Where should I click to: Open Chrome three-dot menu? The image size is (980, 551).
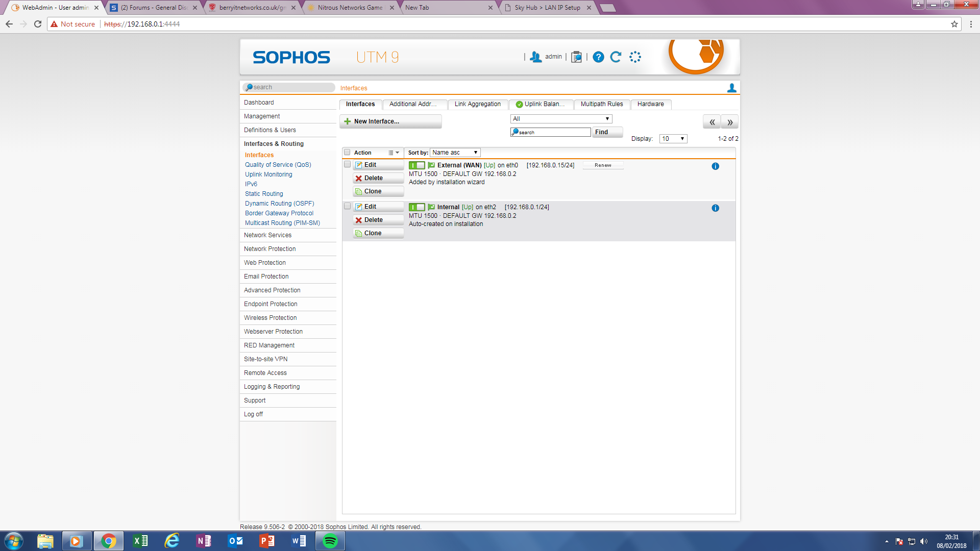(x=971, y=24)
